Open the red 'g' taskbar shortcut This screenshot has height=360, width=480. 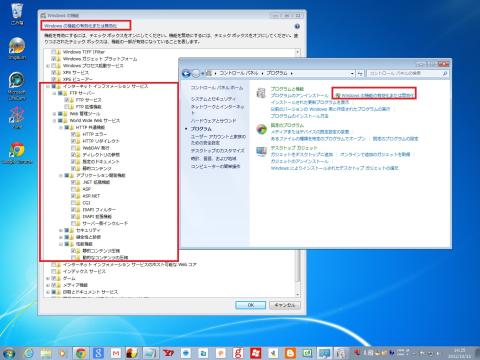click(238, 353)
